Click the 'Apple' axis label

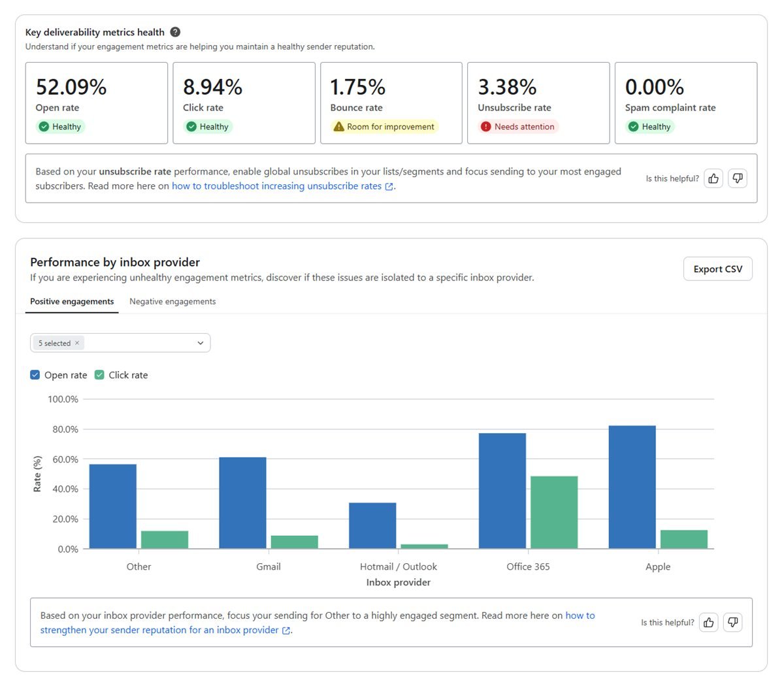click(658, 566)
